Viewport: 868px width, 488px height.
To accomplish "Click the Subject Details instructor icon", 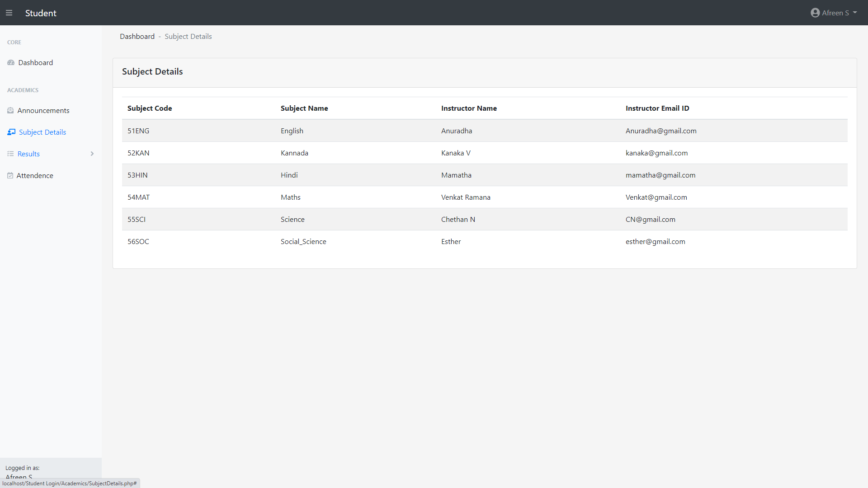I will click(11, 132).
